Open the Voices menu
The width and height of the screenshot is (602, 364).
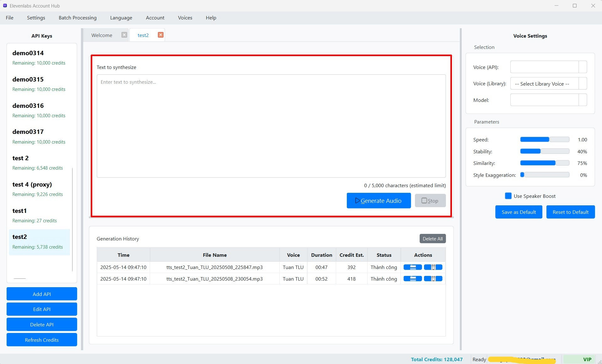coord(185,18)
